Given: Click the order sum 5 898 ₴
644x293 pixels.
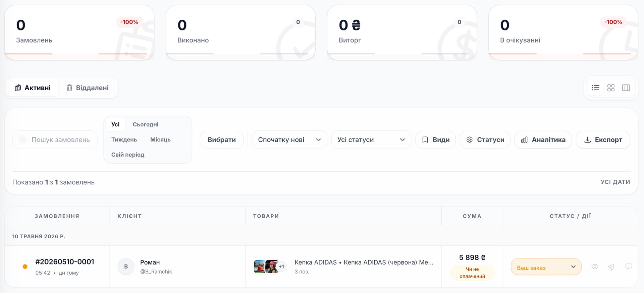Looking at the screenshot, I should tap(472, 257).
